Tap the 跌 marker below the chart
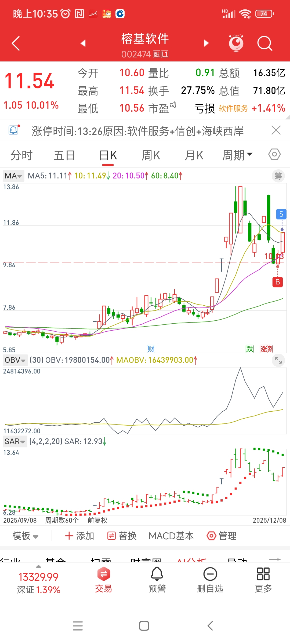The width and height of the screenshot is (290, 644). click(250, 349)
